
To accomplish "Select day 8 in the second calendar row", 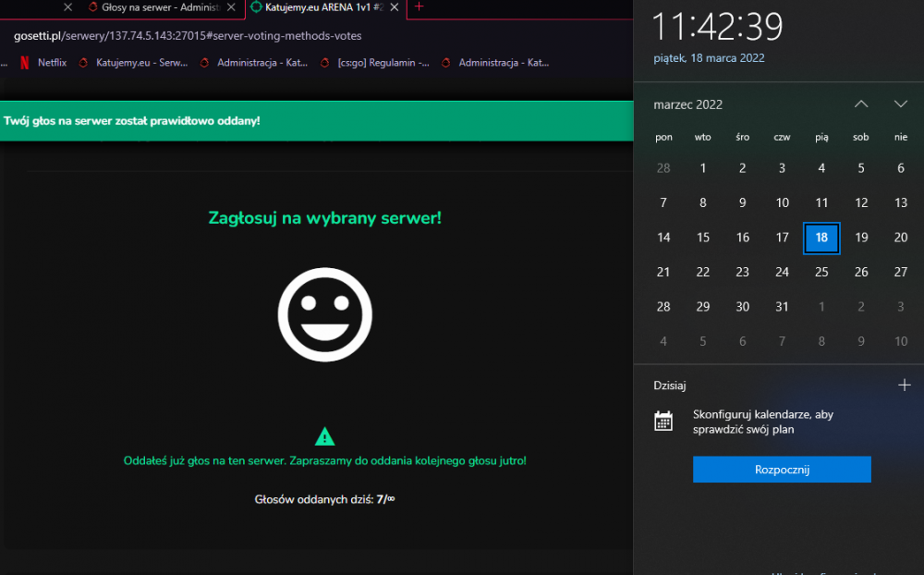I will 703,202.
